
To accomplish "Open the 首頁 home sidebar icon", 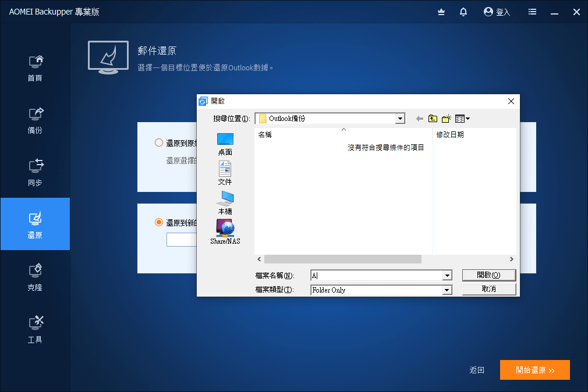I will 36,68.
